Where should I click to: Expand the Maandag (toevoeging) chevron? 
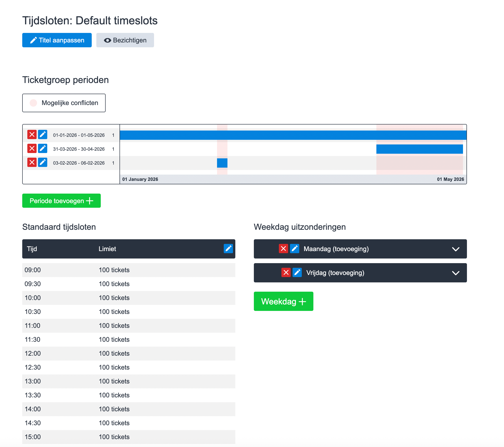pos(455,249)
